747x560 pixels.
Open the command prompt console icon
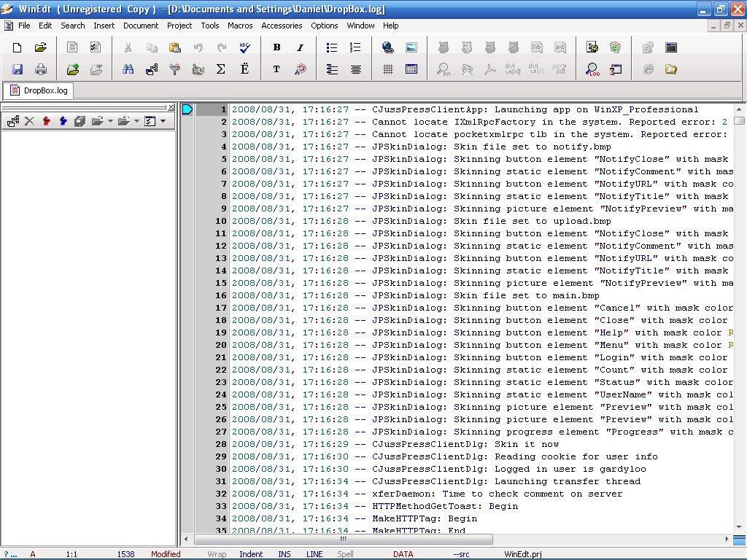coord(671,47)
